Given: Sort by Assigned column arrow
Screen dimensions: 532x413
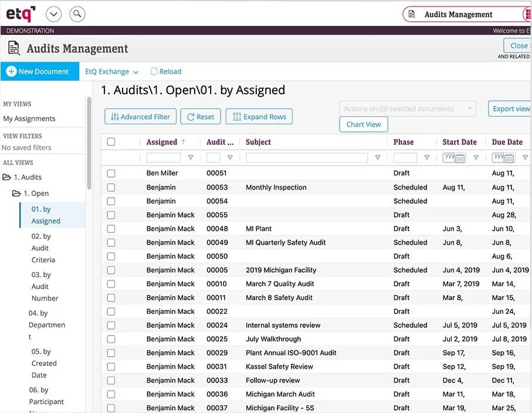Looking at the screenshot, I should (183, 142).
